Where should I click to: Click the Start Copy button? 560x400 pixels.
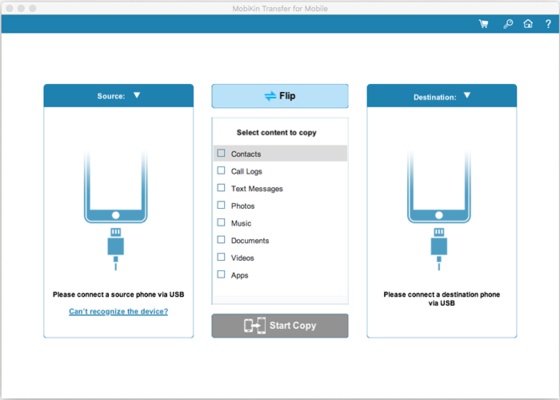(x=280, y=326)
